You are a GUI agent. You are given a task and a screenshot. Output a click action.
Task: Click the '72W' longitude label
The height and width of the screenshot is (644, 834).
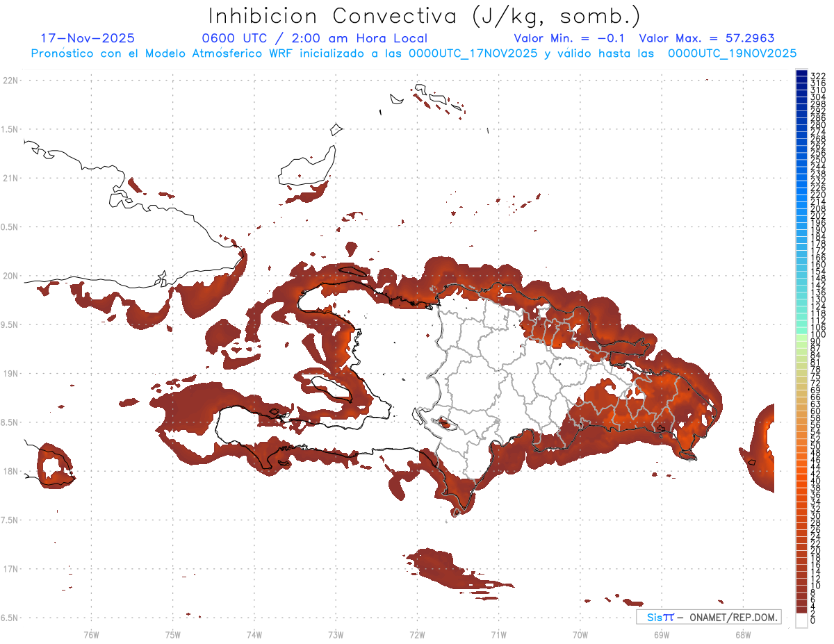point(417,634)
